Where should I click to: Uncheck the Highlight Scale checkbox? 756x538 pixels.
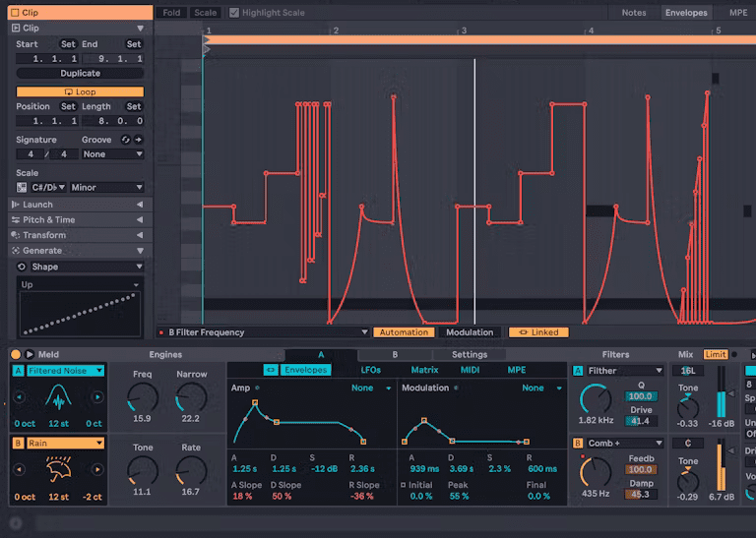point(234,13)
